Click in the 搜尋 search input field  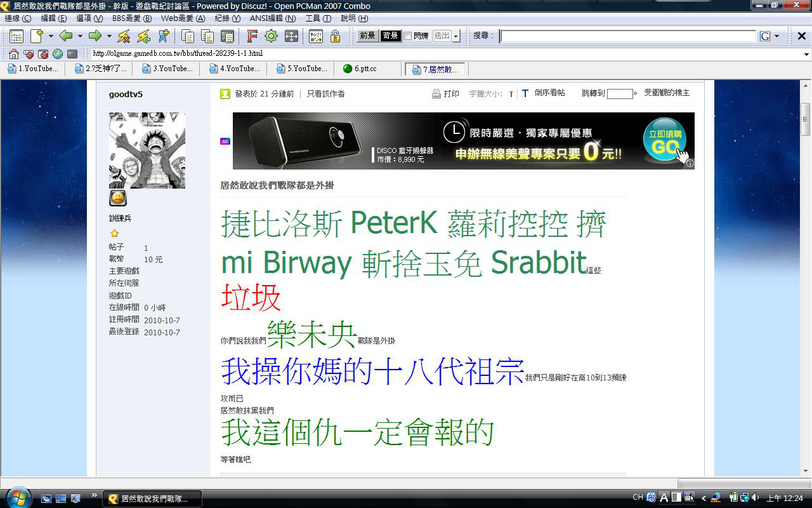(x=628, y=36)
